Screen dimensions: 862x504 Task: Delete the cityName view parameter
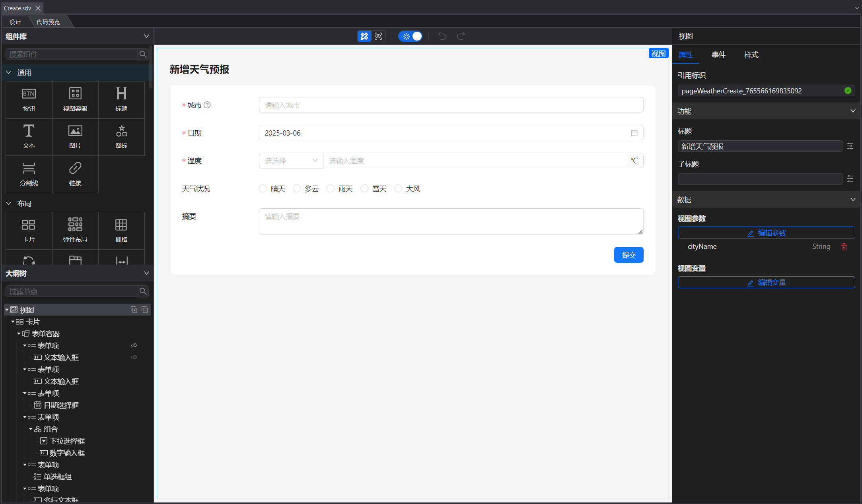coord(844,247)
